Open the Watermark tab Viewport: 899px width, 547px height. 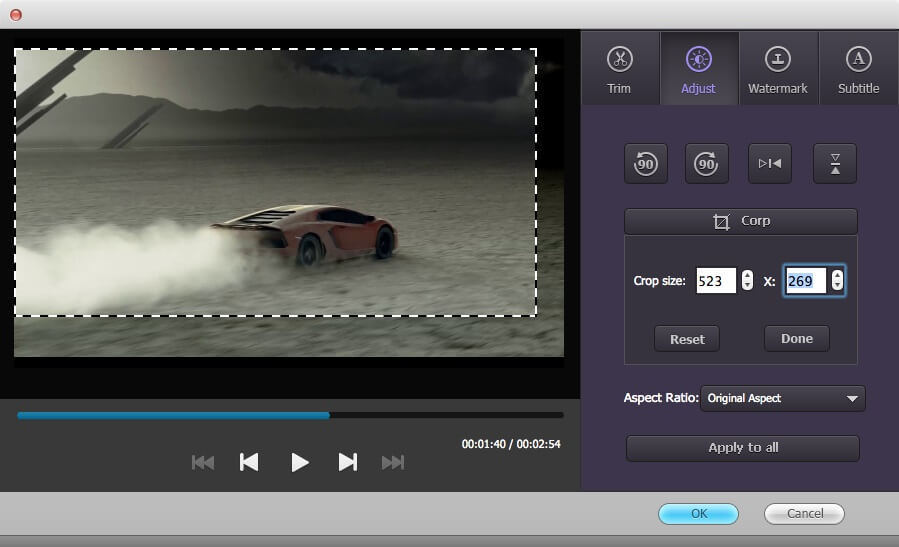pyautogui.click(x=778, y=68)
